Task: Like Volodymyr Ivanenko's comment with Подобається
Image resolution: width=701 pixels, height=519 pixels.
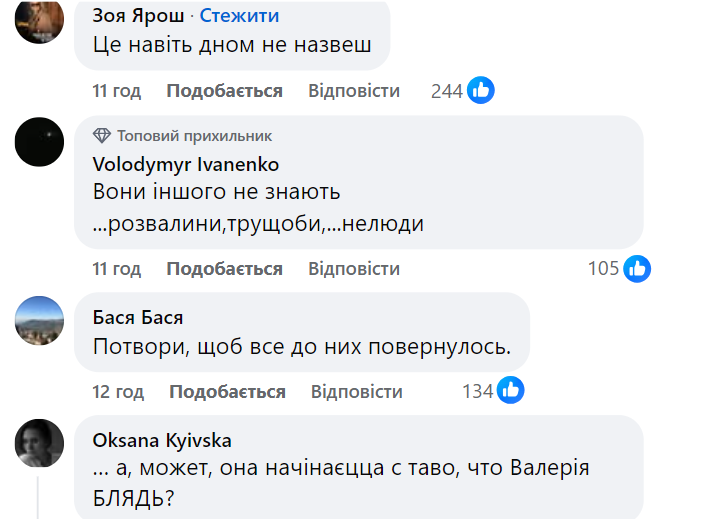Action: pos(224,269)
